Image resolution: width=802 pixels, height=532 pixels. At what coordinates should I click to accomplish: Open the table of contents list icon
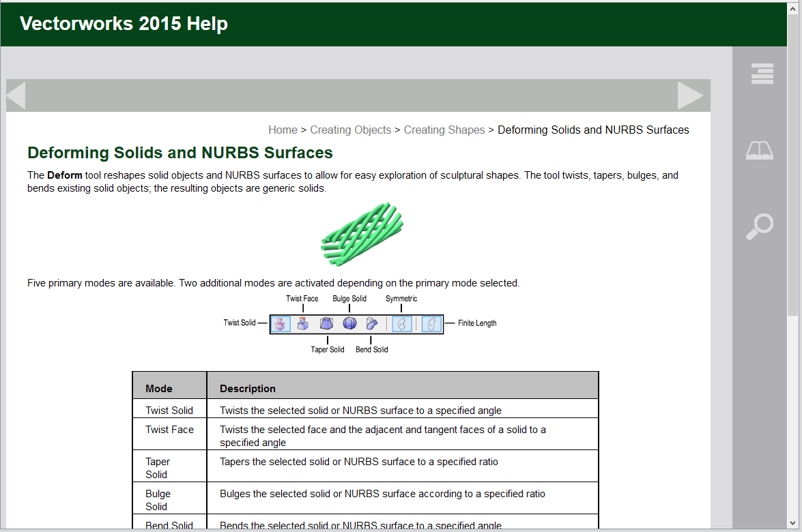tap(762, 74)
